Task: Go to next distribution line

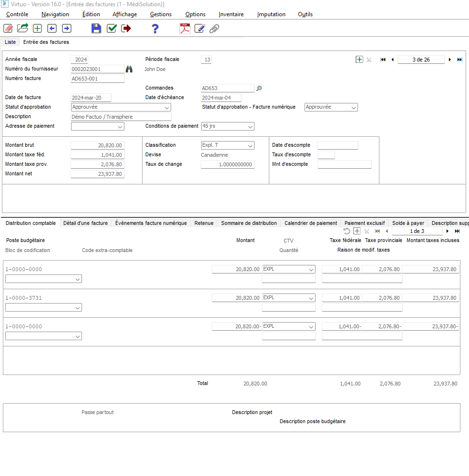Action: pyautogui.click(x=448, y=231)
